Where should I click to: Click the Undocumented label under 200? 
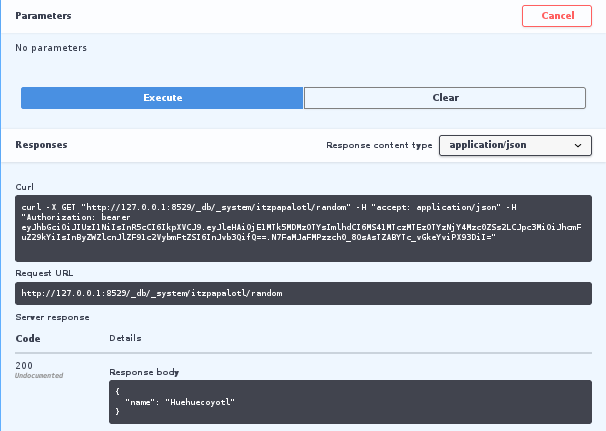pos(39,376)
